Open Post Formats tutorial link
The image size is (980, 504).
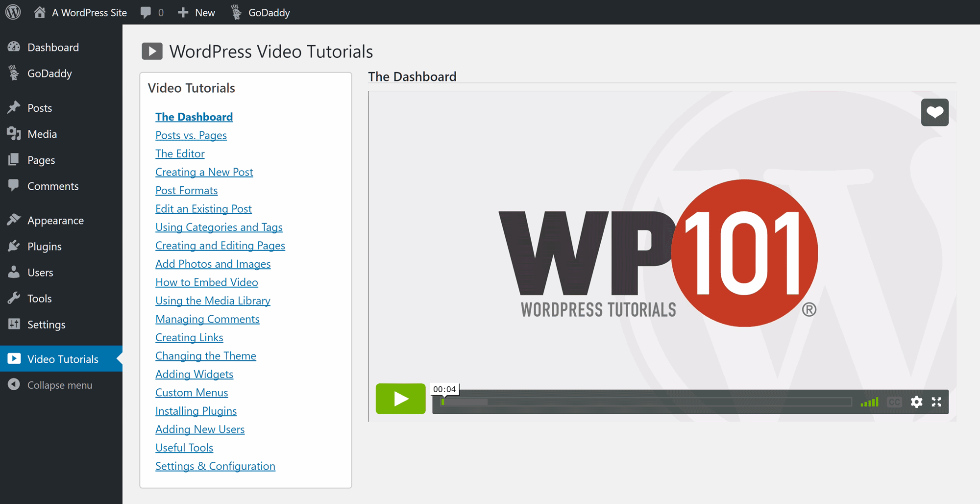tap(187, 190)
